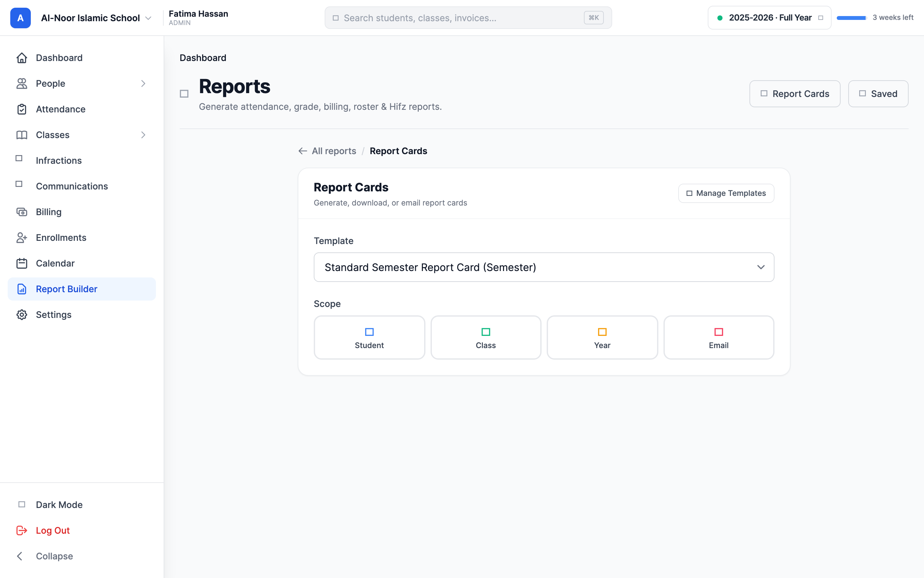This screenshot has width=924, height=578.
Task: Click the back arrow beside All reports
Action: point(303,151)
